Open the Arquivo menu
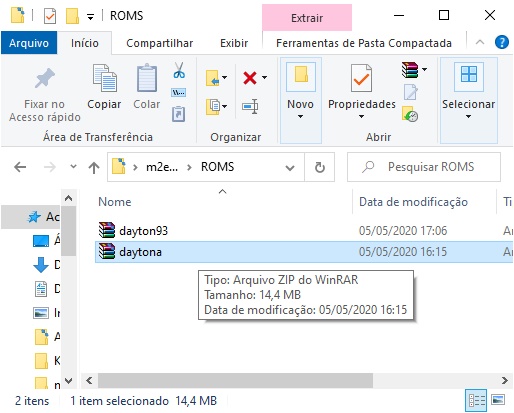Screen dimensions: 514x413 (x=29, y=43)
